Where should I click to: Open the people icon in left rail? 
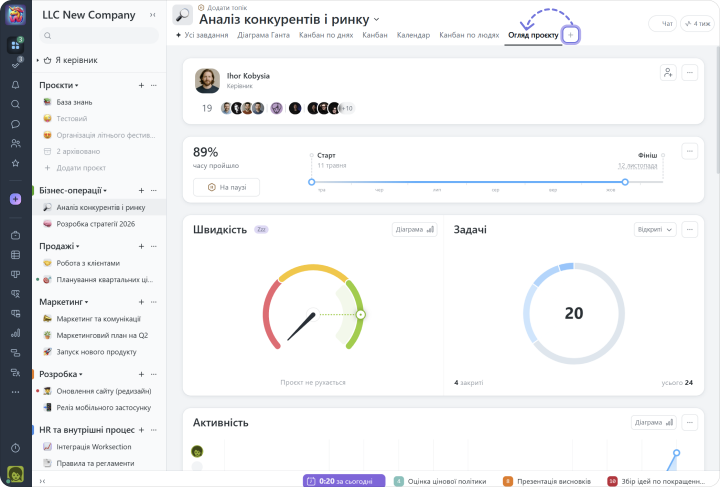pos(15,143)
